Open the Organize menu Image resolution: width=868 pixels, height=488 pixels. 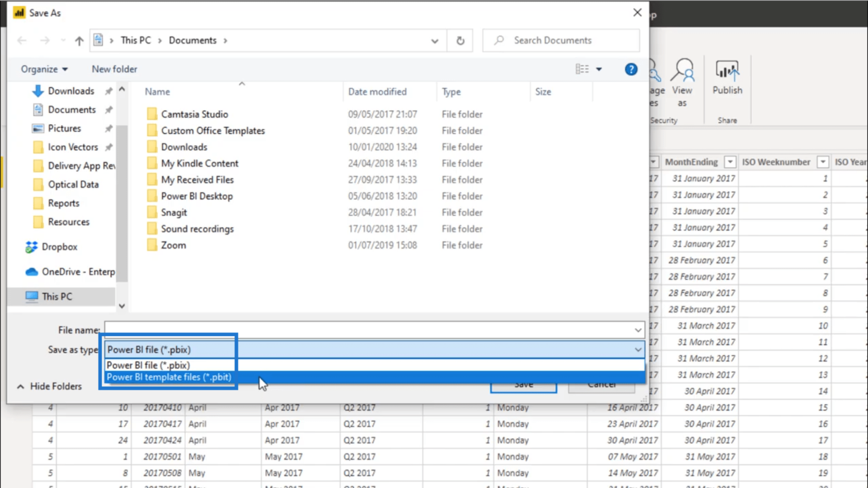[x=44, y=69]
